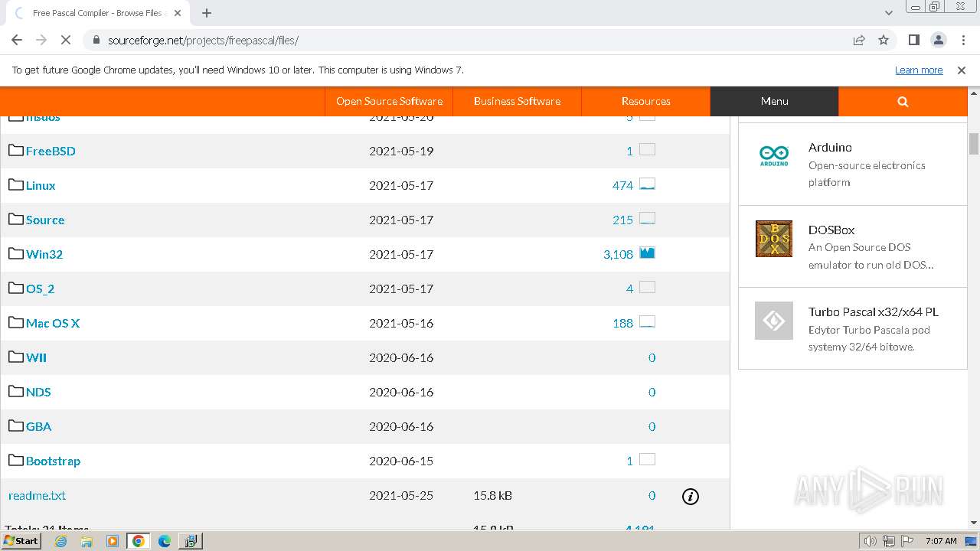The width and height of the screenshot is (980, 551).
Task: Open the Win32 folder link
Action: tap(44, 254)
